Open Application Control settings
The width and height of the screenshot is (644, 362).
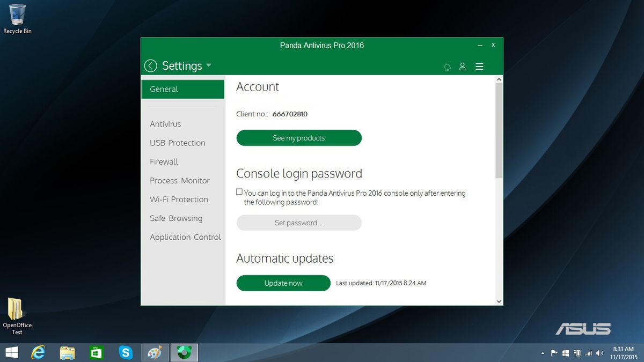pyautogui.click(x=185, y=237)
